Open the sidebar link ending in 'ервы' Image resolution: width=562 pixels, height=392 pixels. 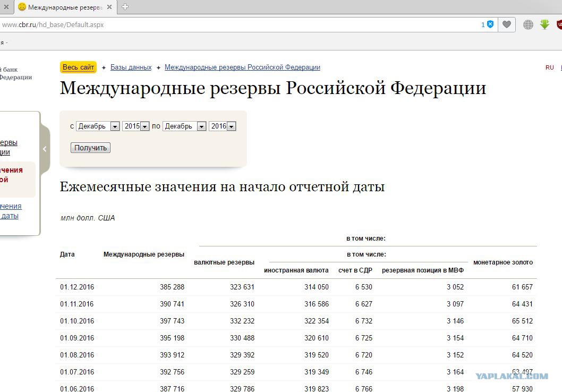pyautogui.click(x=8, y=147)
